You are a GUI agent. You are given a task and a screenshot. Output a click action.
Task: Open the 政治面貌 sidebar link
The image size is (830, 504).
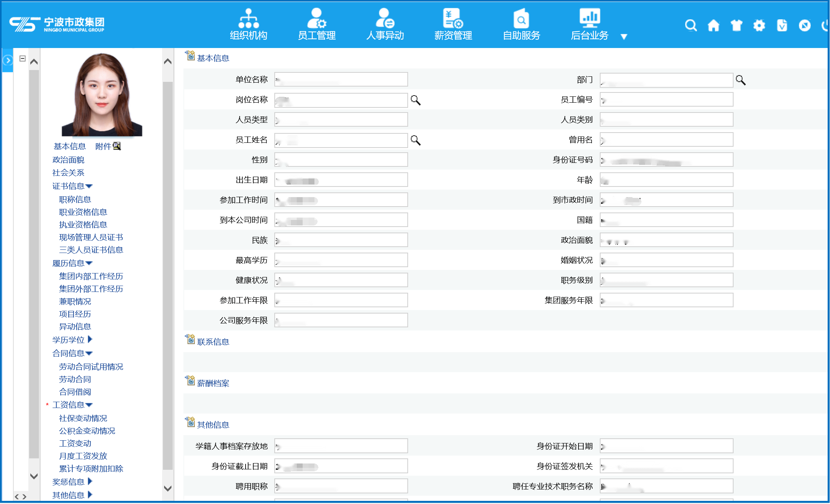tap(68, 160)
